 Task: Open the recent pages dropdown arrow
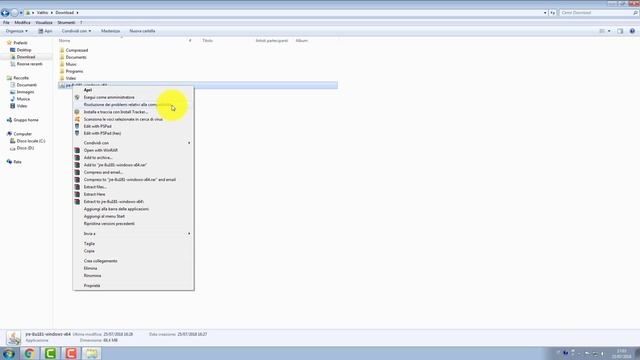(x=21, y=13)
